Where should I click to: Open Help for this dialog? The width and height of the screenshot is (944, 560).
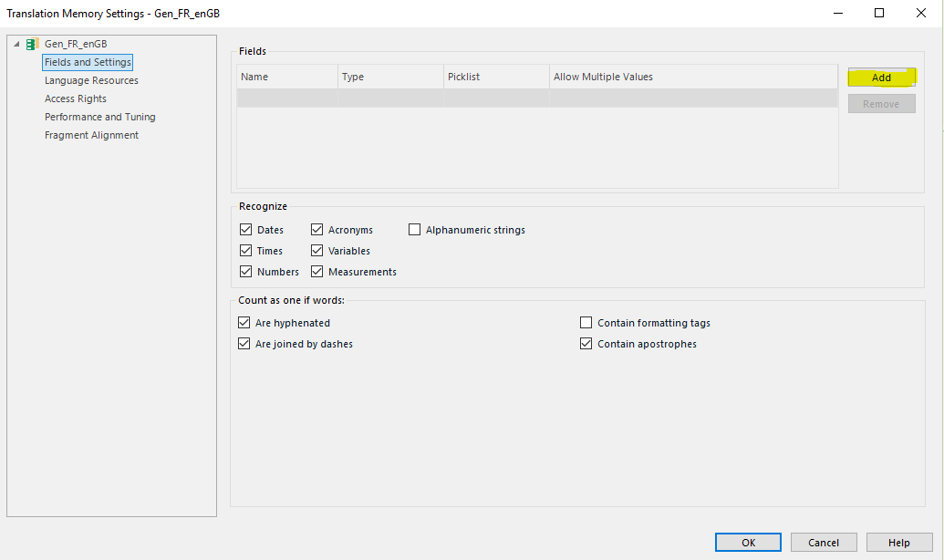point(899,543)
